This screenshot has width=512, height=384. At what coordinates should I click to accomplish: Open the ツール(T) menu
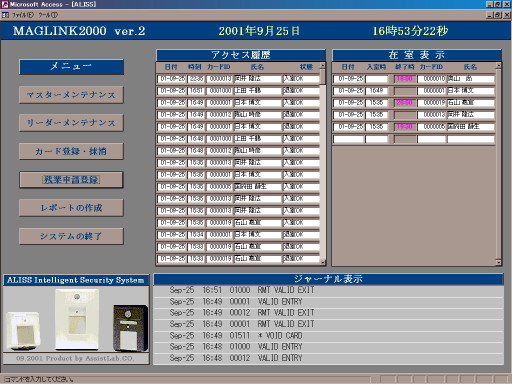(48, 15)
